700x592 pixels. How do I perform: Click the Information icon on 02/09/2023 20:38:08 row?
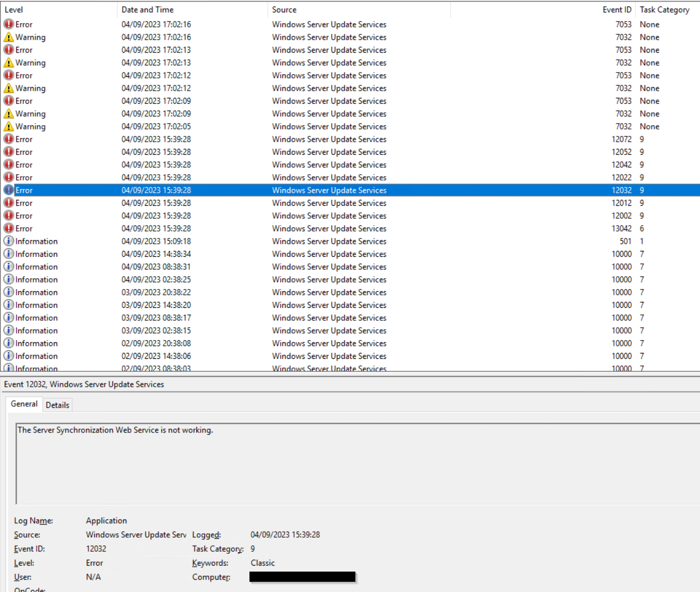pos(9,343)
